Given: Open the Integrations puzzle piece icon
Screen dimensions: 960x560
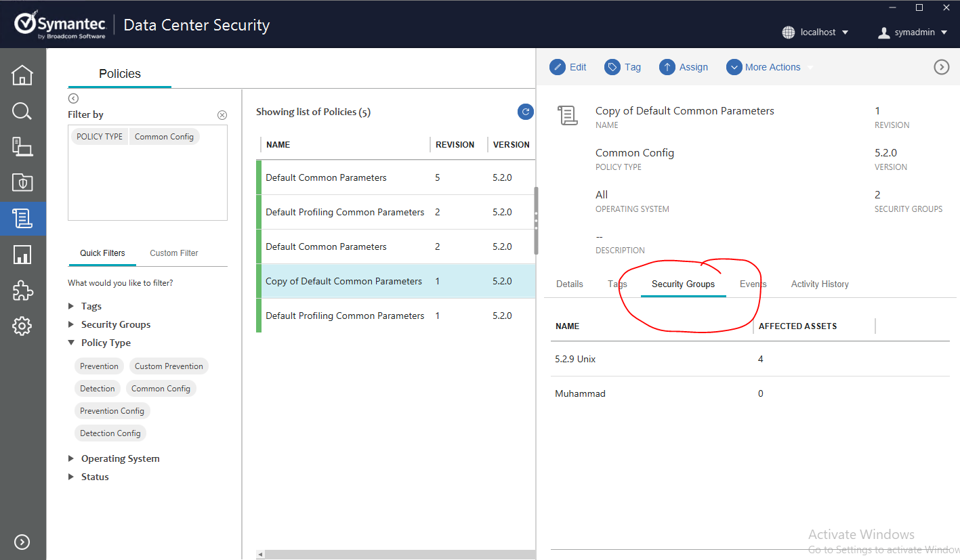Looking at the screenshot, I should [22, 291].
